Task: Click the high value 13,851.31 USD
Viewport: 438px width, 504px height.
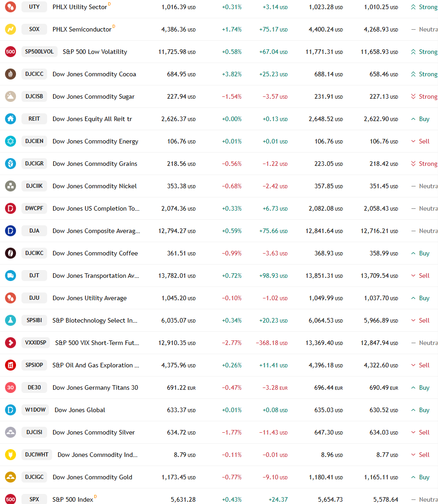Action: (324, 276)
